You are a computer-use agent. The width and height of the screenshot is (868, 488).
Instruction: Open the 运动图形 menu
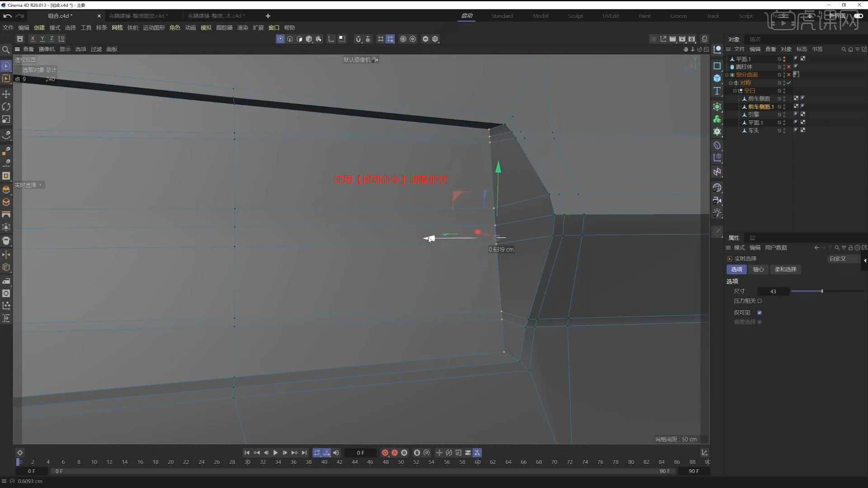pos(154,28)
